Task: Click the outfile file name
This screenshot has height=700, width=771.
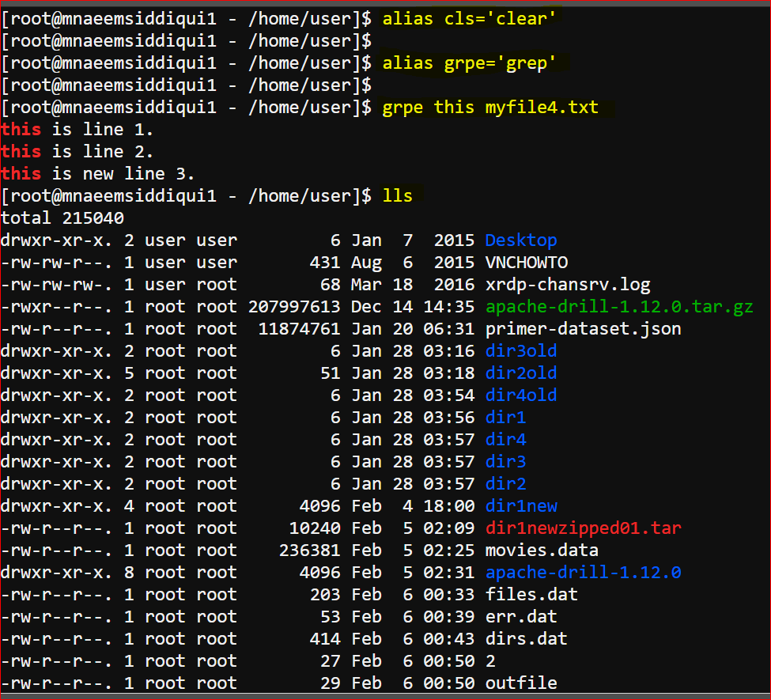Action: 520,683
